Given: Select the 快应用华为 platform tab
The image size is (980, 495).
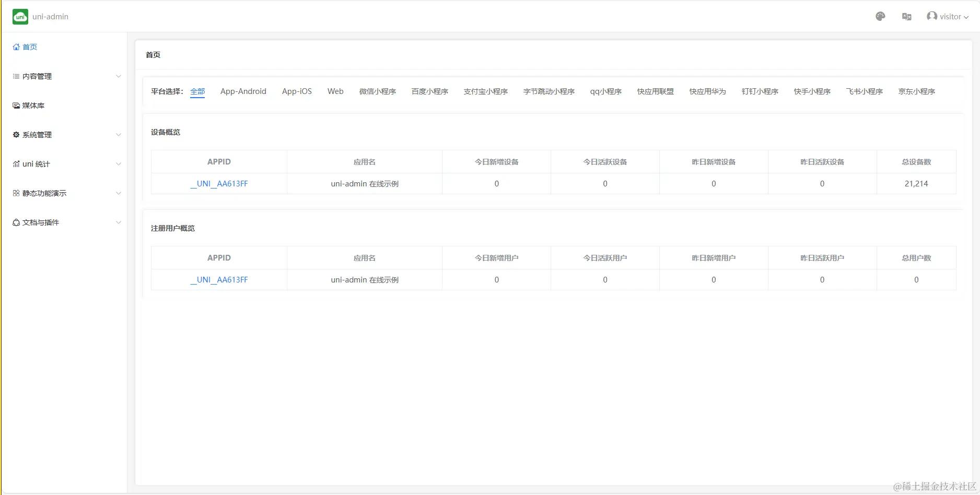Looking at the screenshot, I should (708, 91).
